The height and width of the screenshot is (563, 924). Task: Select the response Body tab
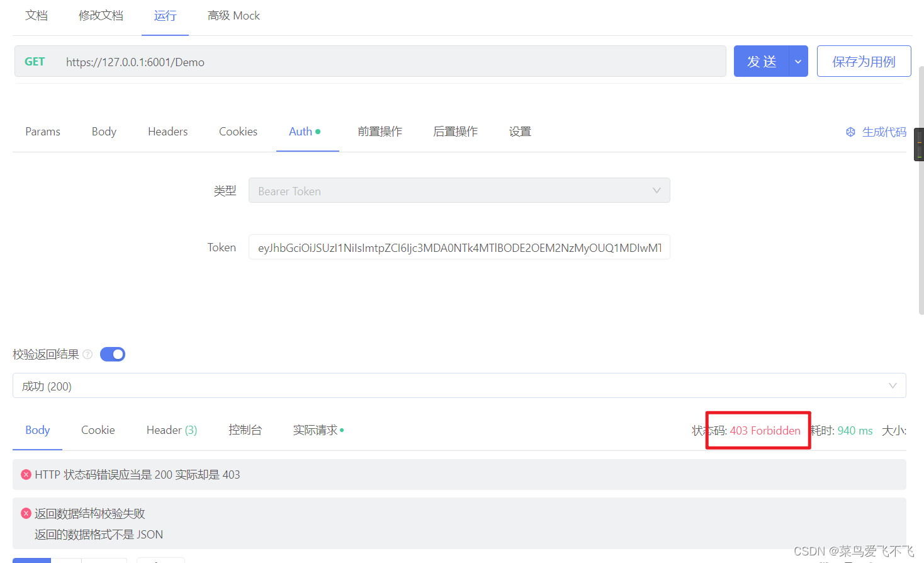pos(37,430)
